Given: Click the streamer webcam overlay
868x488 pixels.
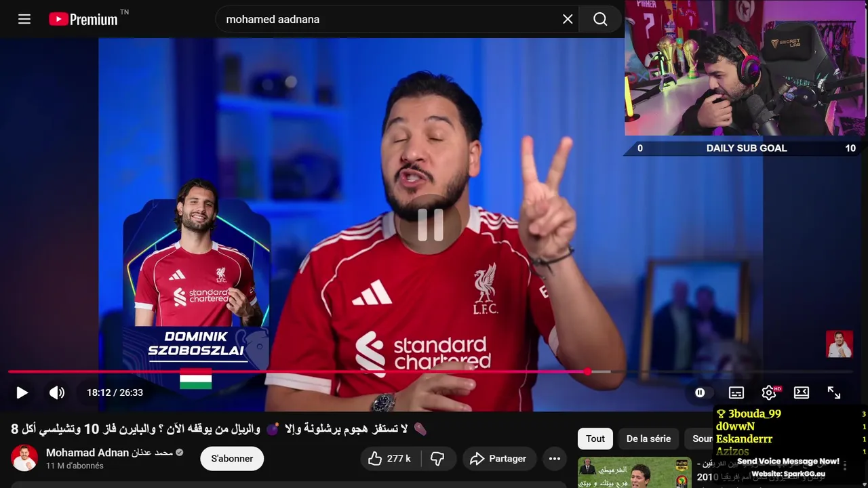Looking at the screenshot, I should (x=745, y=68).
